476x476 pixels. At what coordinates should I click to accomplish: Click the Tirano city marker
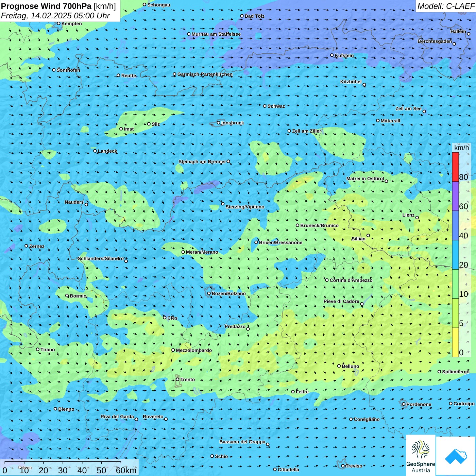pyautogui.click(x=38, y=350)
